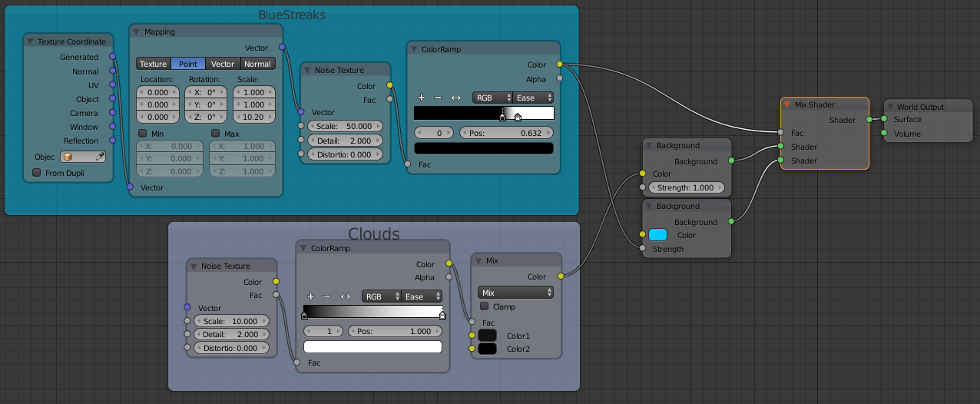Viewport: 980px width, 404px height.
Task: Collapse the Mix Shader node
Action: (x=787, y=104)
